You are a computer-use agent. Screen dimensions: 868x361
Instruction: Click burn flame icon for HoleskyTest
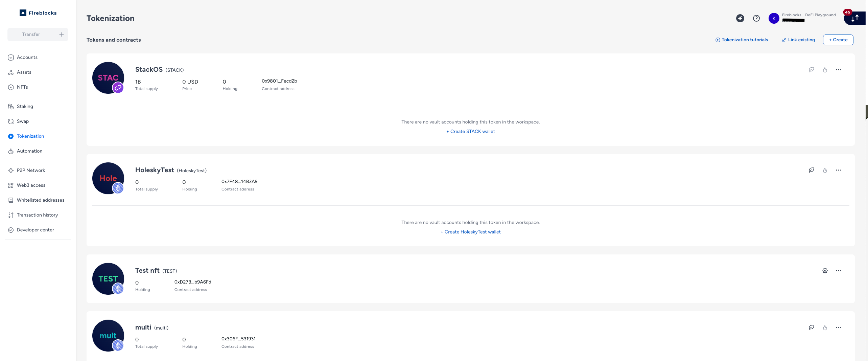coord(825,170)
